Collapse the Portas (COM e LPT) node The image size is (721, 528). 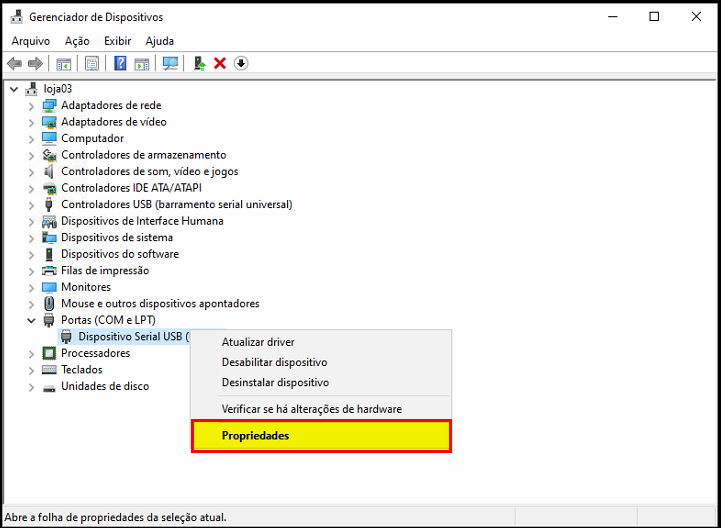(31, 320)
